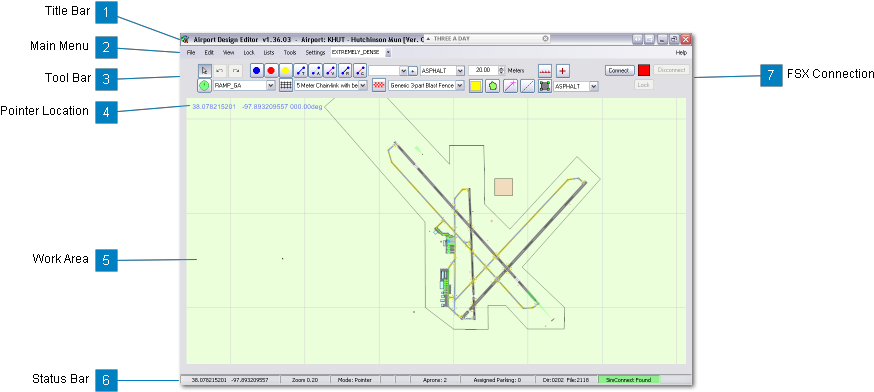Viewport: 874px width, 392px height.
Task: Open the 5 Meter Chainlink fence dropdown
Action: [363, 85]
